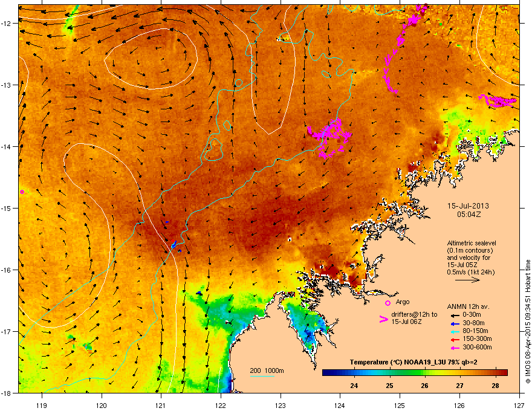This screenshot has height=411, width=532.
Task: Click the blue ANMN marker near 121.7, -16.4
Action: pos(199,293)
